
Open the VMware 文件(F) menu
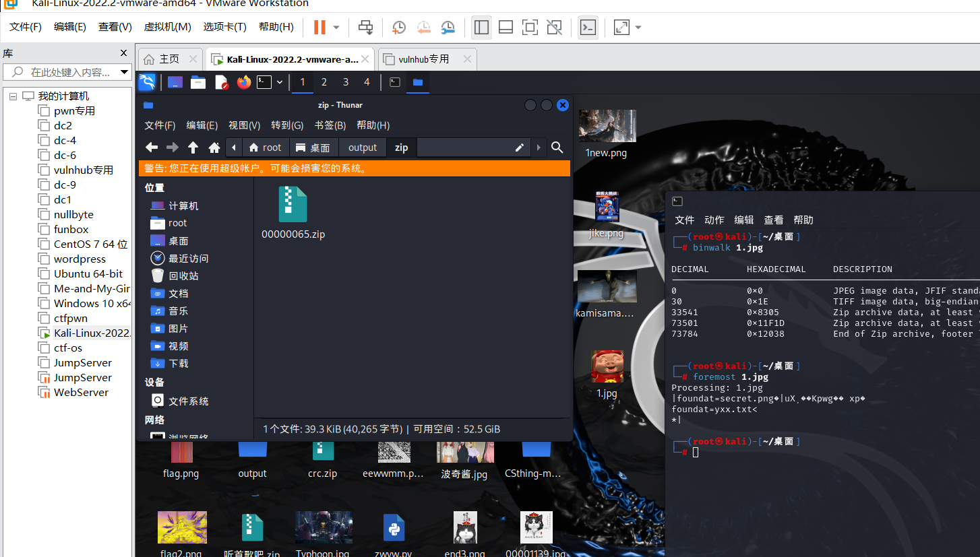tap(26, 27)
